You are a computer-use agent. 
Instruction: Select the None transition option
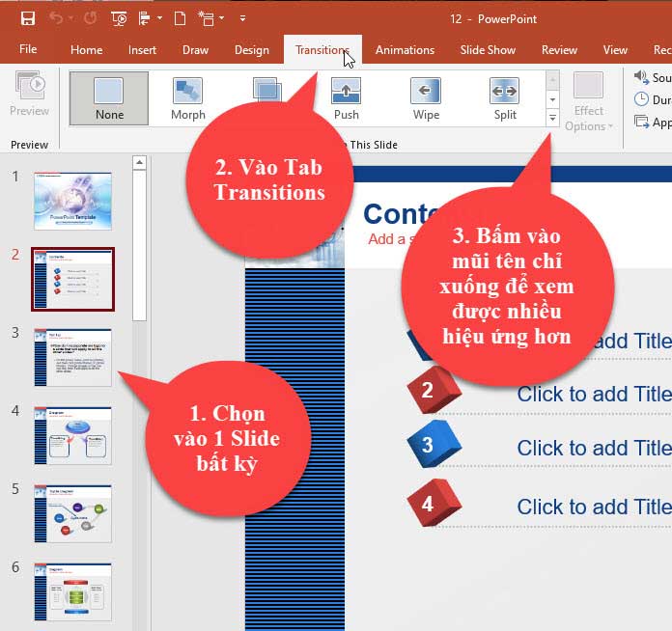109,98
